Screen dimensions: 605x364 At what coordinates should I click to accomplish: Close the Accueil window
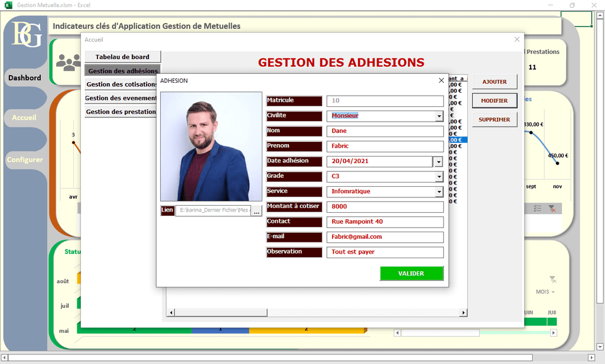click(x=517, y=40)
